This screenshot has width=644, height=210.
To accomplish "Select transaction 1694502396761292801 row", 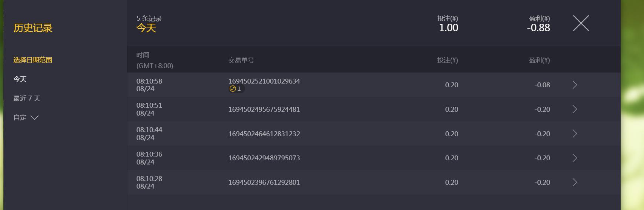I will point(264,183).
